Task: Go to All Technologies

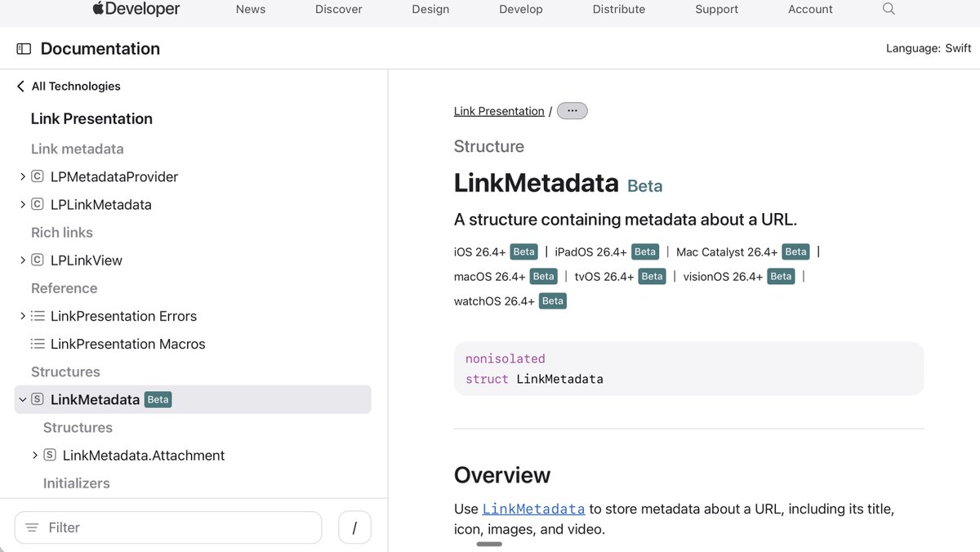Action: point(76,87)
